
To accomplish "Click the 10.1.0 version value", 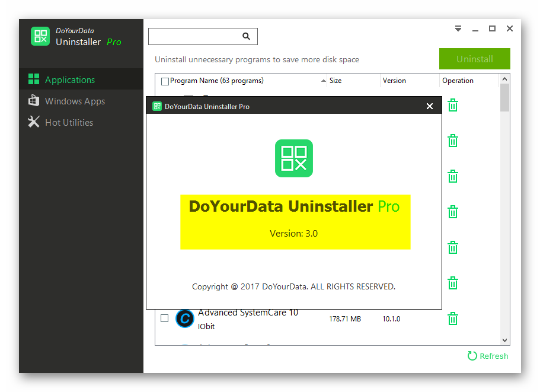I will pos(391,319).
